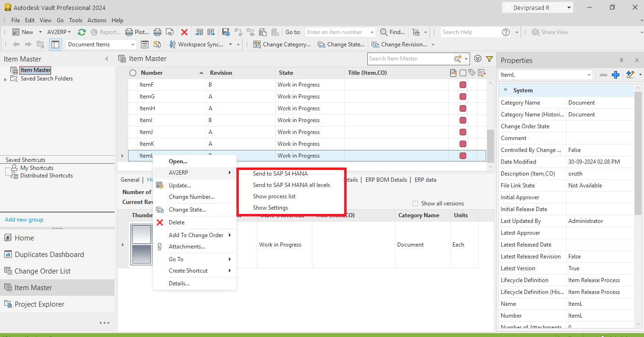Screen dimensions: 644x337
Task: Select the ItemF row checkbox circle
Action: pyautogui.click(x=132, y=84)
